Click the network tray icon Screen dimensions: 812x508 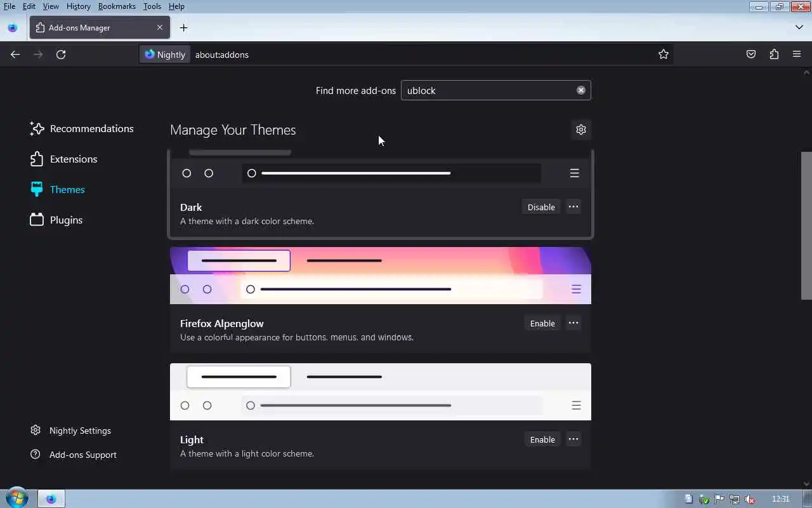735,499
